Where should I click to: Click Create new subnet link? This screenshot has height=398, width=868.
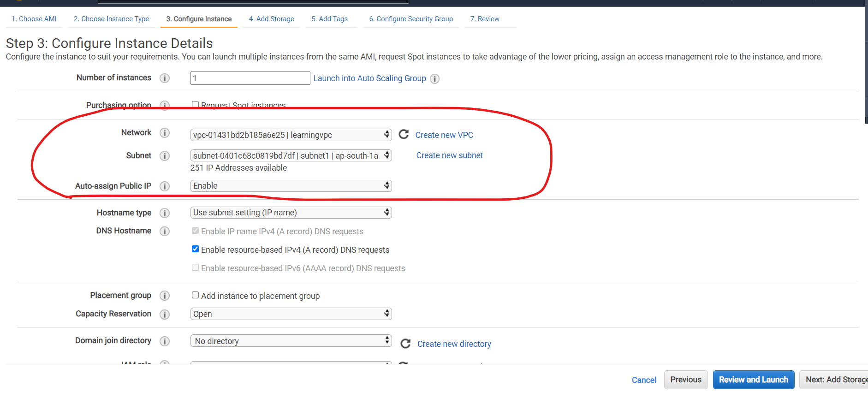[x=450, y=155]
